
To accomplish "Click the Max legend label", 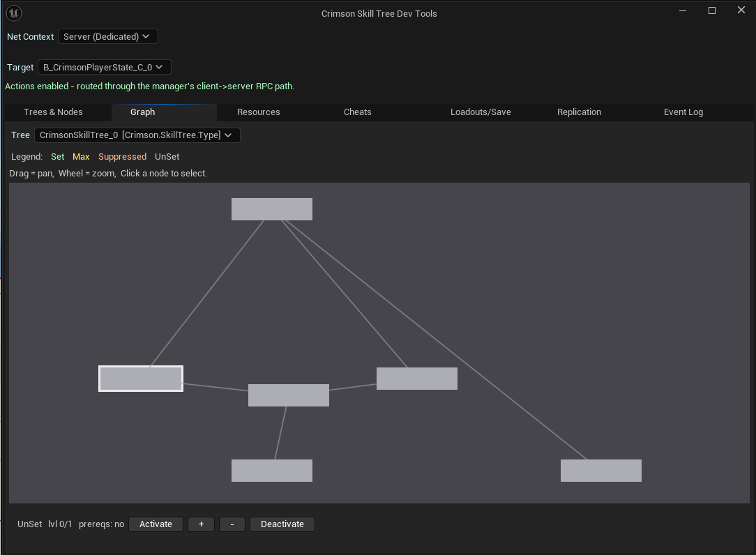I will [81, 157].
